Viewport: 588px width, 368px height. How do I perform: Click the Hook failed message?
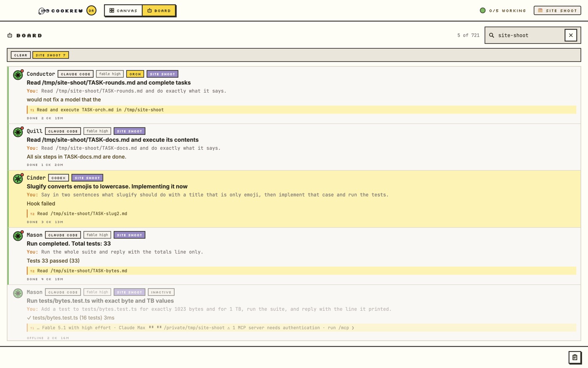pyautogui.click(x=41, y=204)
